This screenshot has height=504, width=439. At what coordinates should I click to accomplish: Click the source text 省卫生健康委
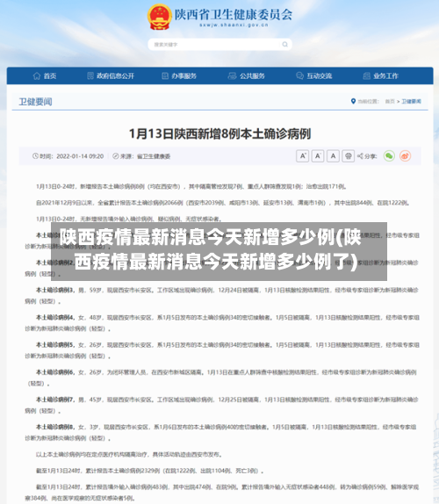[x=154, y=156]
